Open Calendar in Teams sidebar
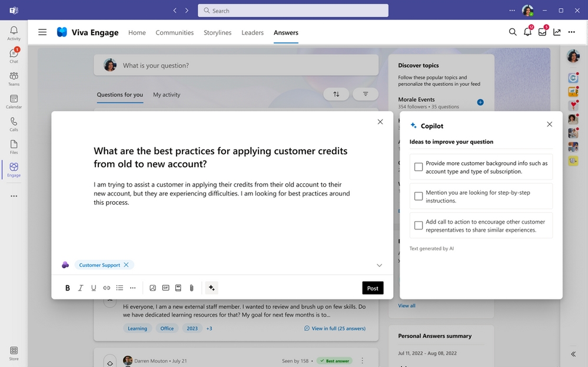The width and height of the screenshot is (588, 367). (x=14, y=101)
